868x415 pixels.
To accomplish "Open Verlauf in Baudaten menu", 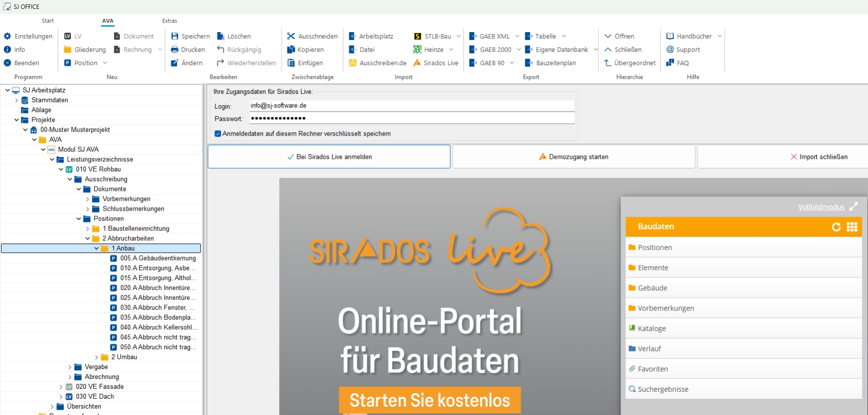I will coord(743,348).
